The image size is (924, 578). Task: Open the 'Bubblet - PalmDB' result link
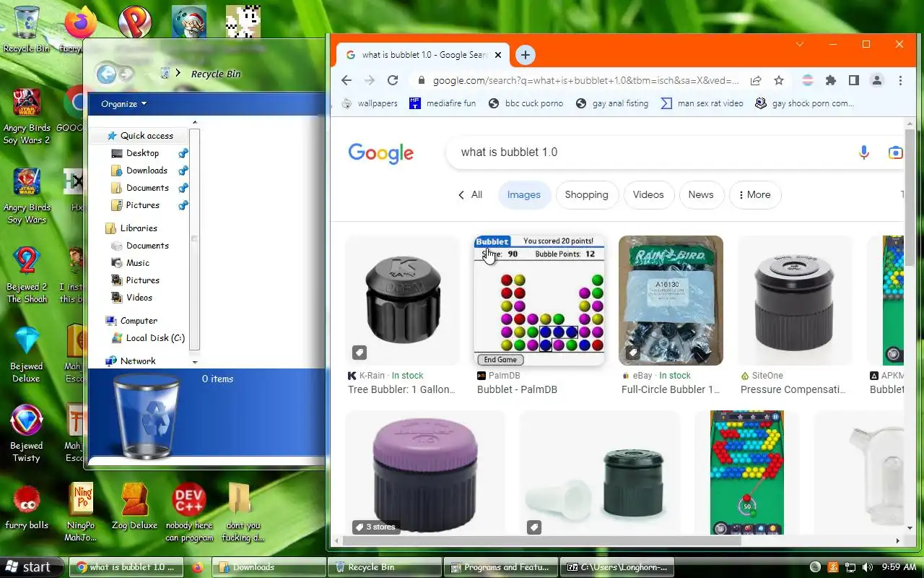517,389
